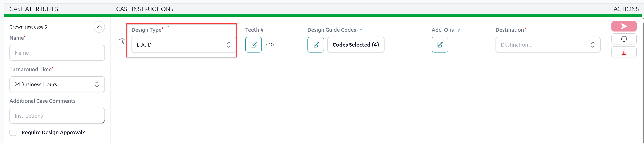Show Design Type help tooltip
Screen dimensions: 644x143
169,28
